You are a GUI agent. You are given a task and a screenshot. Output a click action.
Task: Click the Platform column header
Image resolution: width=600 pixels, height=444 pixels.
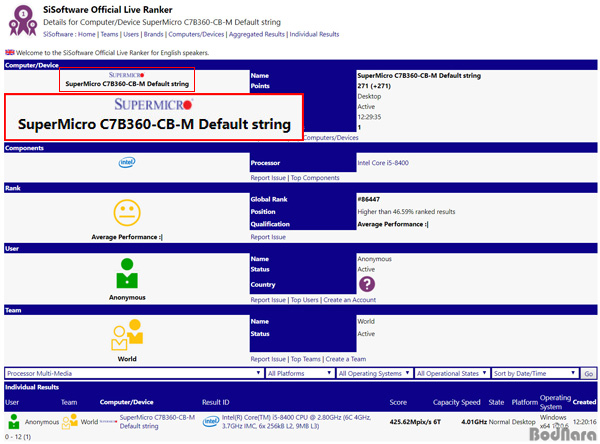[x=525, y=402]
